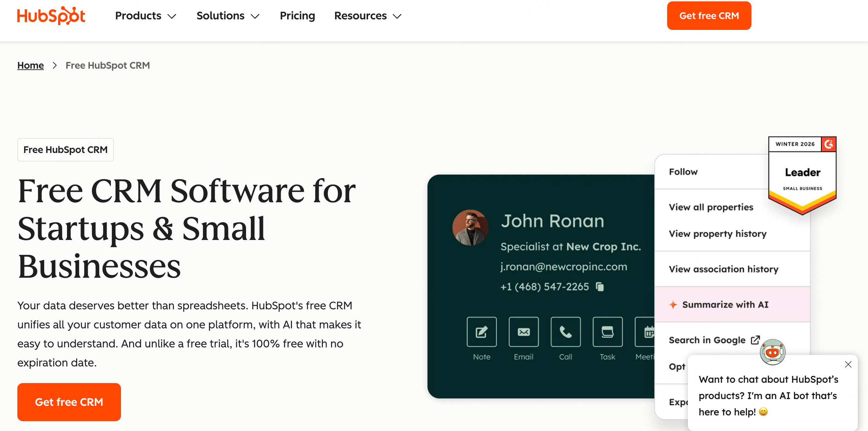The image size is (868, 431).
Task: Click the chatbot avatar icon
Action: coord(772,352)
